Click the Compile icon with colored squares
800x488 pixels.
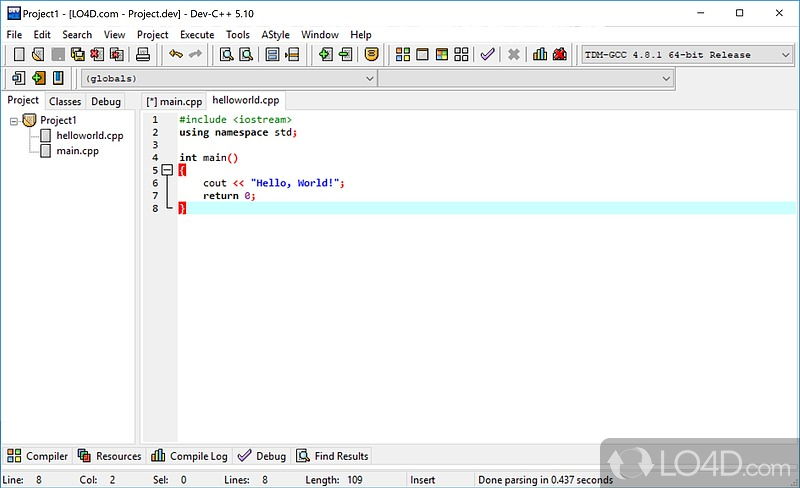click(404, 55)
